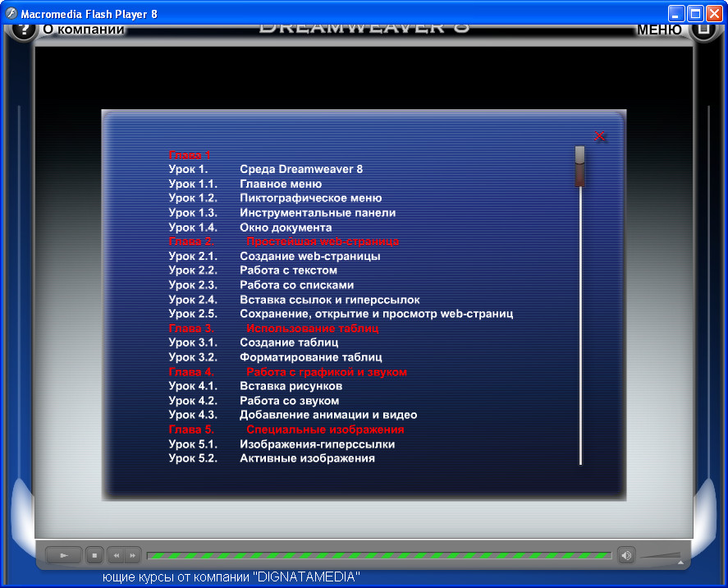Maximize the Flash Player window
Image resolution: width=728 pixels, height=588 pixels.
tap(695, 13)
